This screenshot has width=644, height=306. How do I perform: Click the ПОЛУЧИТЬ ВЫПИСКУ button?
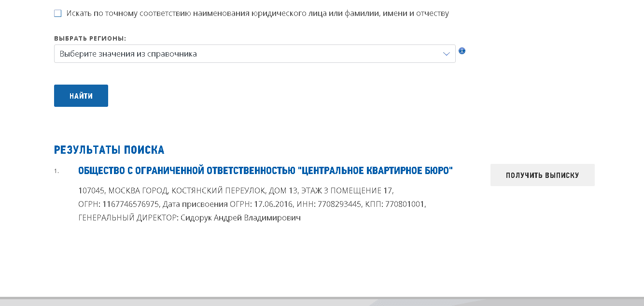point(542,175)
